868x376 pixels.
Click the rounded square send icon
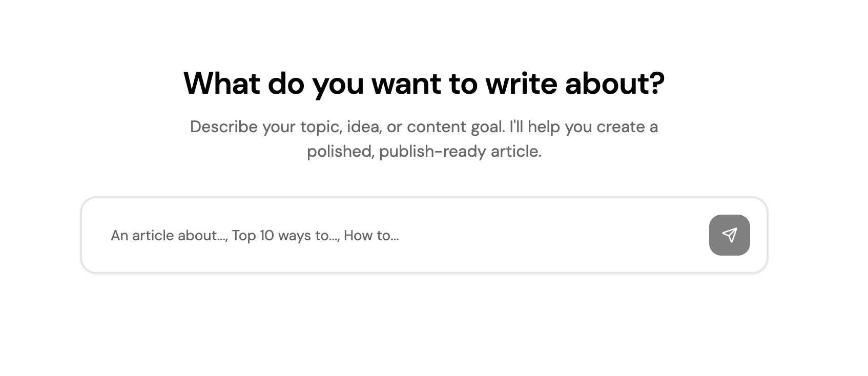pyautogui.click(x=729, y=235)
